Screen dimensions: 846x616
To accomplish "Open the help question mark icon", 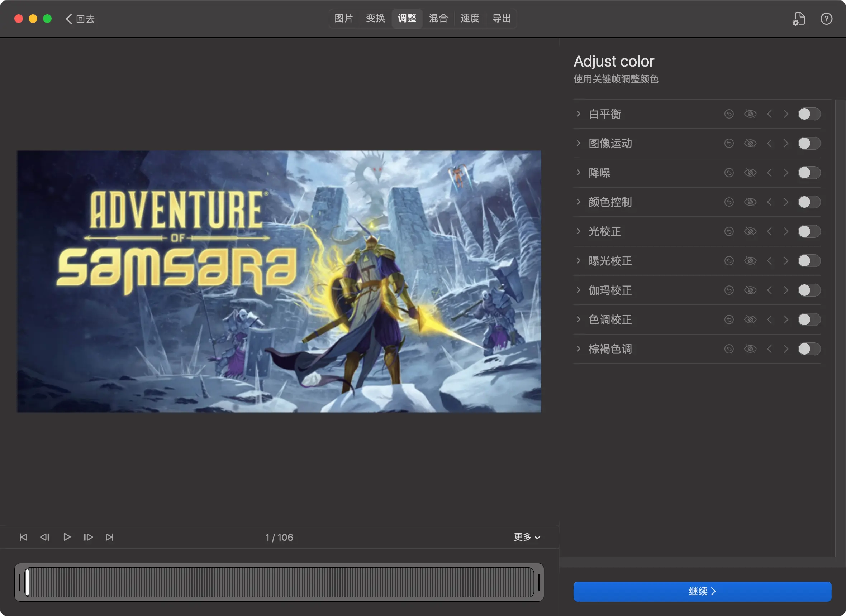I will 826,19.
